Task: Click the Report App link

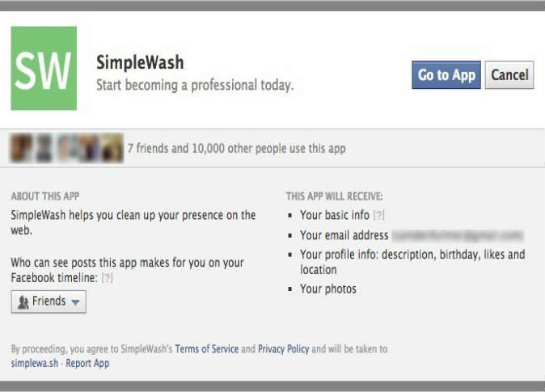Action: click(x=87, y=364)
